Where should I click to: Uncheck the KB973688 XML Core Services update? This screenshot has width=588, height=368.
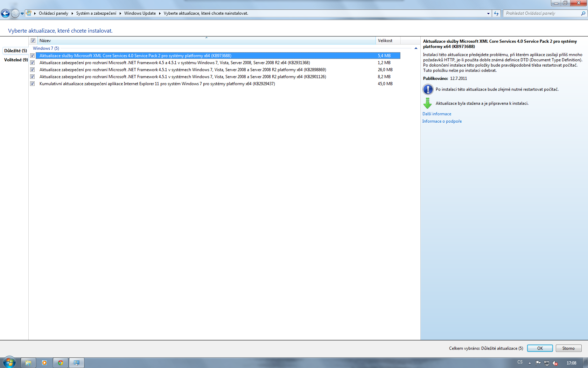pos(32,56)
